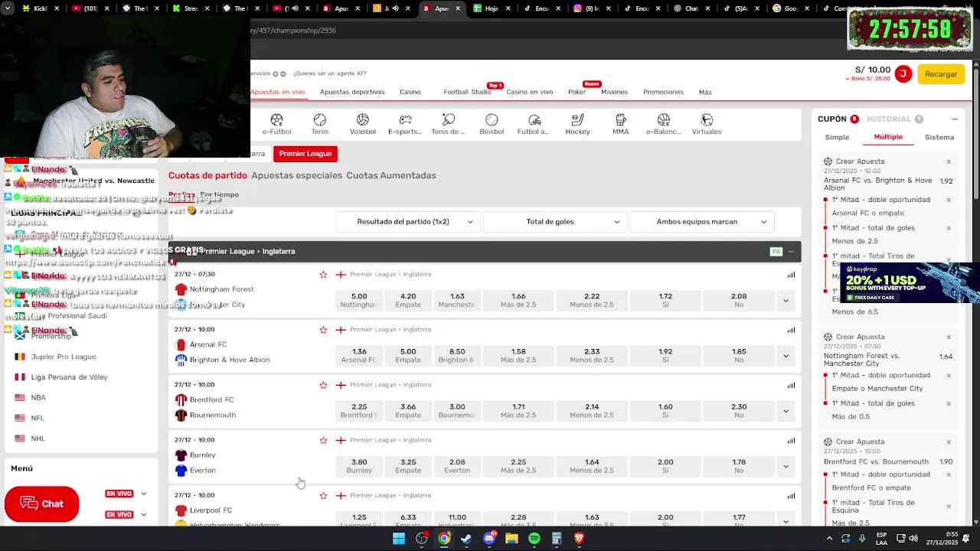The image size is (980, 551).
Task: Open Liga Peruana de Vóley
Action: pyautogui.click(x=69, y=377)
